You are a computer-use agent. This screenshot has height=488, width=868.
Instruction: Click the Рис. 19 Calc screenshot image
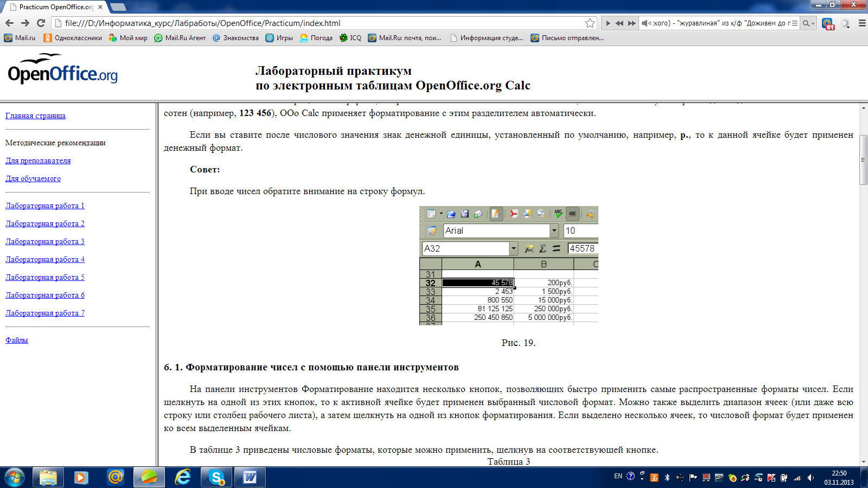click(x=509, y=265)
